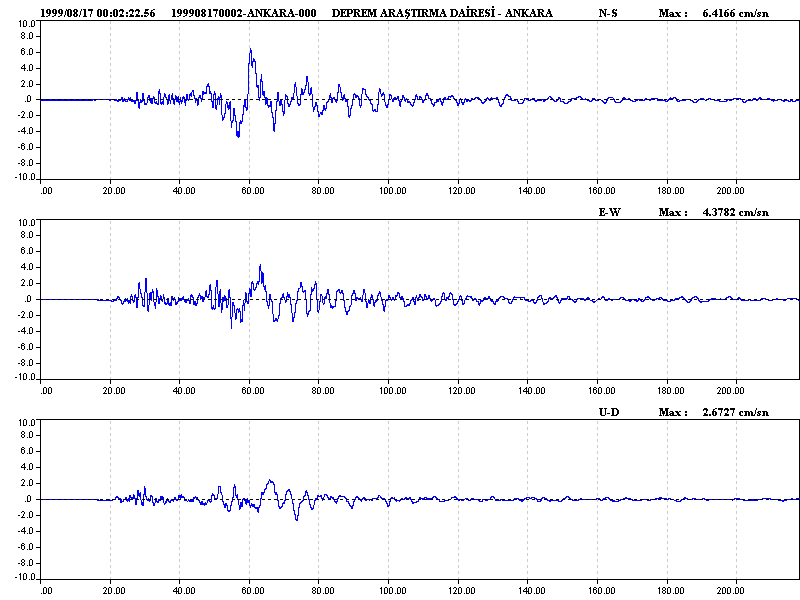Select the record ID 199908170002-ANKARA-000 text
Image resolution: width=800 pixels, height=600 pixels.
pyautogui.click(x=244, y=12)
